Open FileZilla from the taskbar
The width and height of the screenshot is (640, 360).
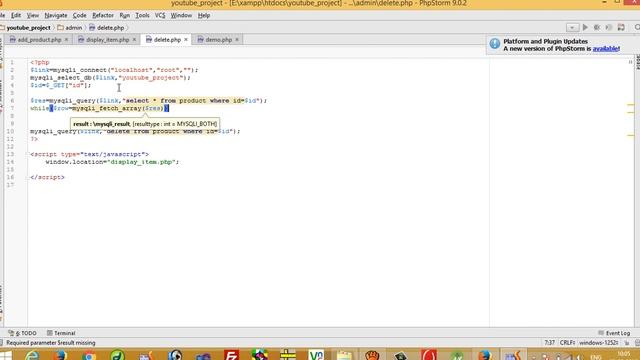pyautogui.click(x=231, y=355)
